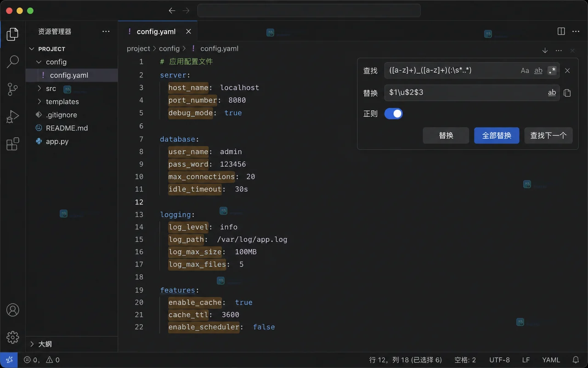The height and width of the screenshot is (368, 588).
Task: Click the 替换 button
Action: tap(446, 136)
